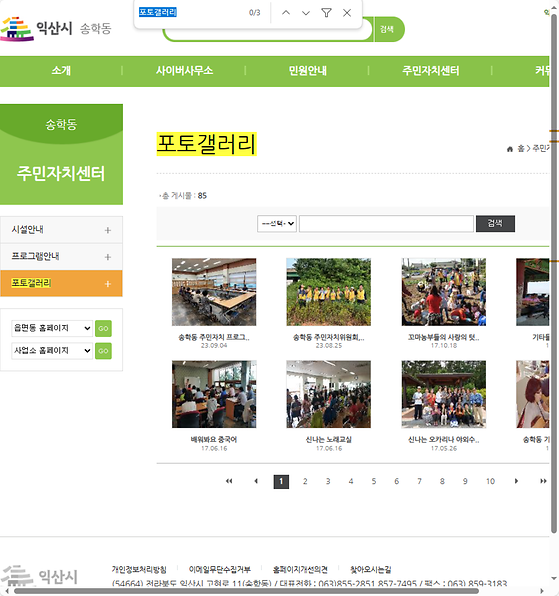This screenshot has height=596, width=559.
Task: Select the 포토갤러리 sidebar item
Action: pyautogui.click(x=61, y=283)
